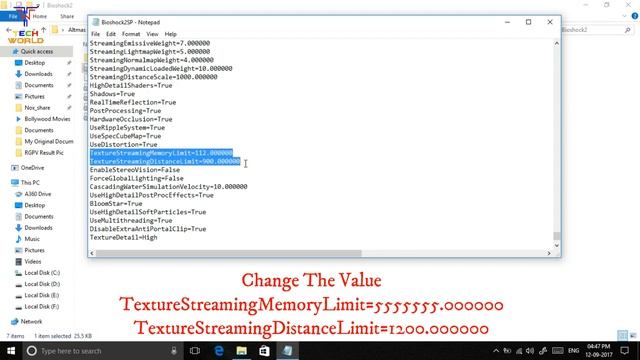Click the EnableStereoVision=False line
The image size is (640, 360).
[x=135, y=170]
